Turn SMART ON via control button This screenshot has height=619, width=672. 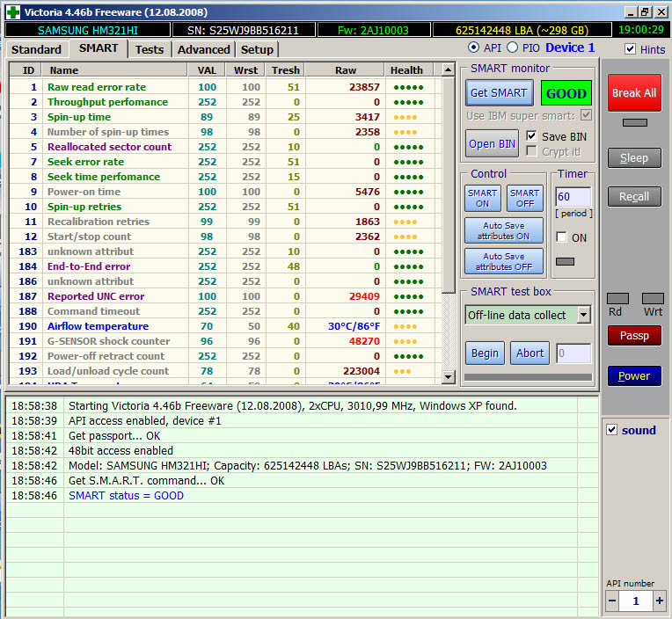coord(483,199)
